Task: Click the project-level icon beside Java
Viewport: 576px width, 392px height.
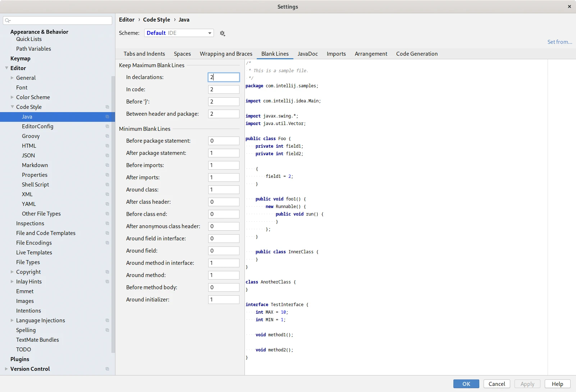Action: 107,117
